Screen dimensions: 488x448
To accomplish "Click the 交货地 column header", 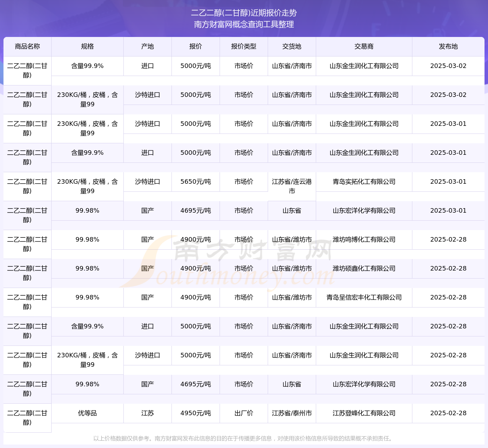I will (292, 46).
